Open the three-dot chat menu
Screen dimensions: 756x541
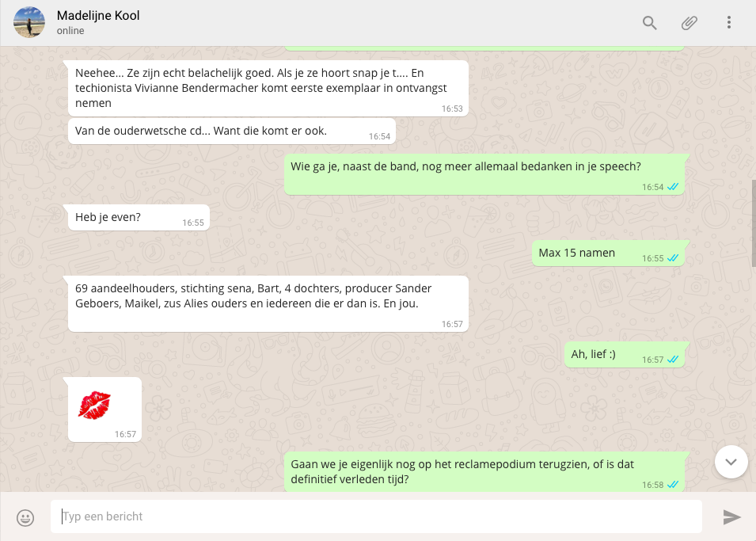click(728, 23)
